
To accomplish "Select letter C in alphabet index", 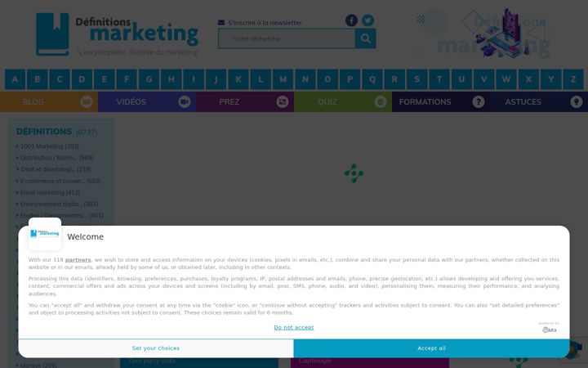I will (60, 79).
